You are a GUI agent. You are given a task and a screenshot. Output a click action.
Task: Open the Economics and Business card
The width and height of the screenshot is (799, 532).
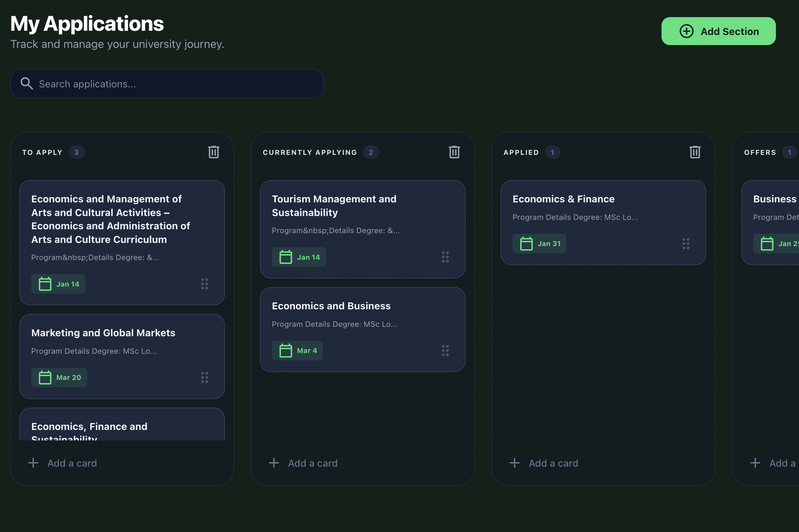331,305
